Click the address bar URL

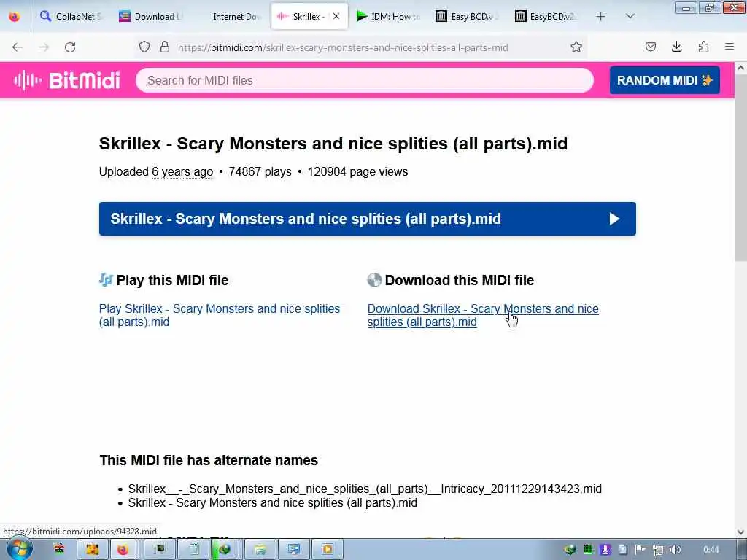click(x=343, y=47)
